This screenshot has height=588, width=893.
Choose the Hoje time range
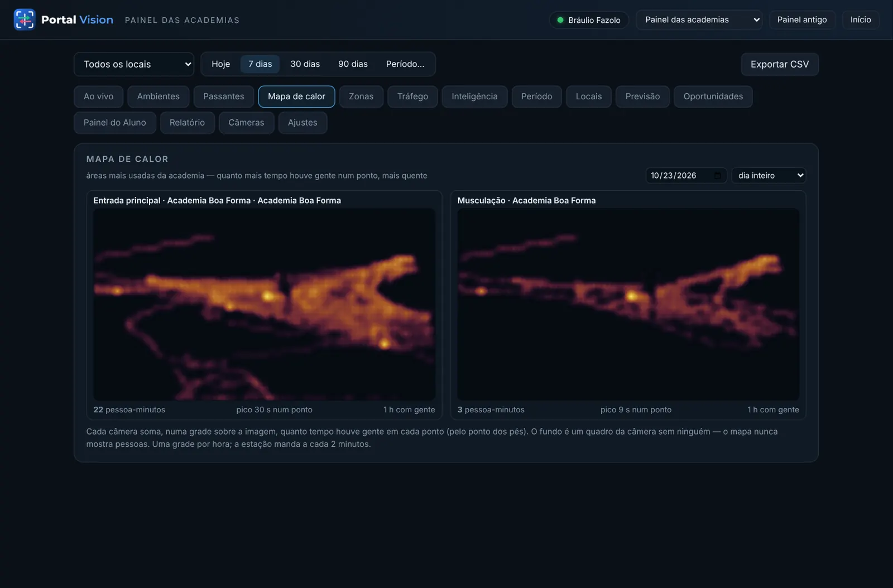(x=221, y=64)
